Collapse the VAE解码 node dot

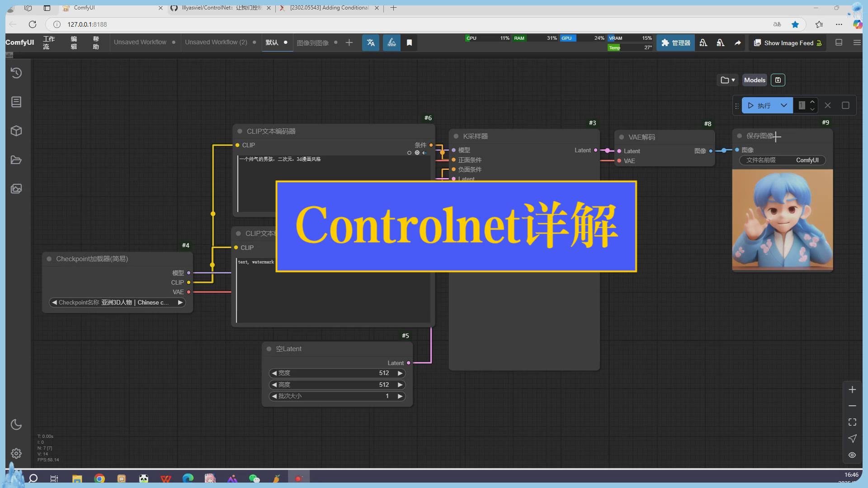622,137
